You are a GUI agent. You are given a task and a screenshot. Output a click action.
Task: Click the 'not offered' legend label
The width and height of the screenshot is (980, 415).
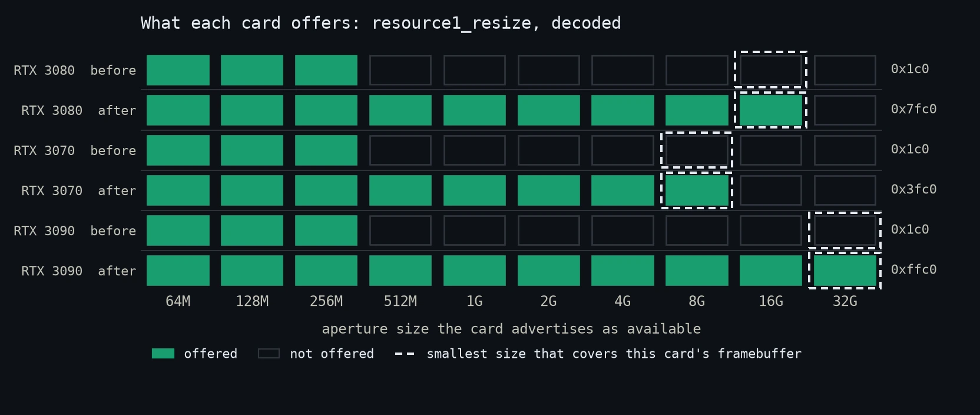coord(332,354)
